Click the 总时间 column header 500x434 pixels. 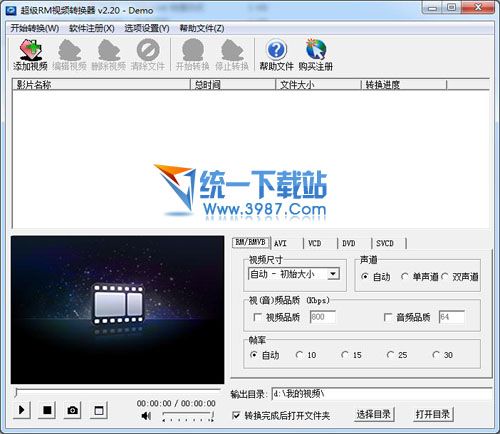(233, 85)
